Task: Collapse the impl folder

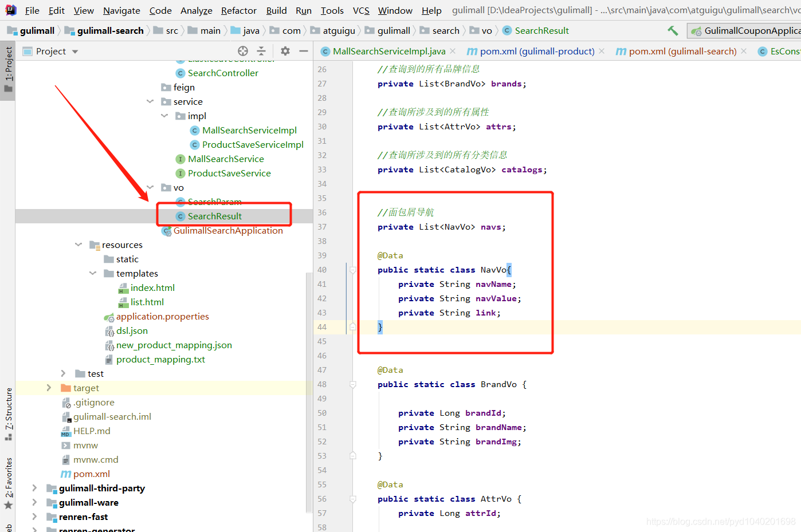Action: pyautogui.click(x=164, y=116)
